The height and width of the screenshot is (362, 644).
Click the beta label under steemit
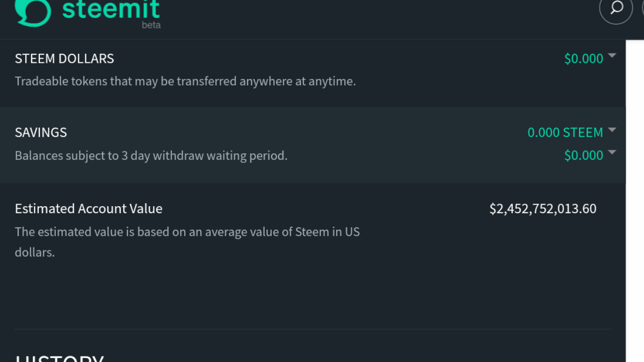[151, 25]
